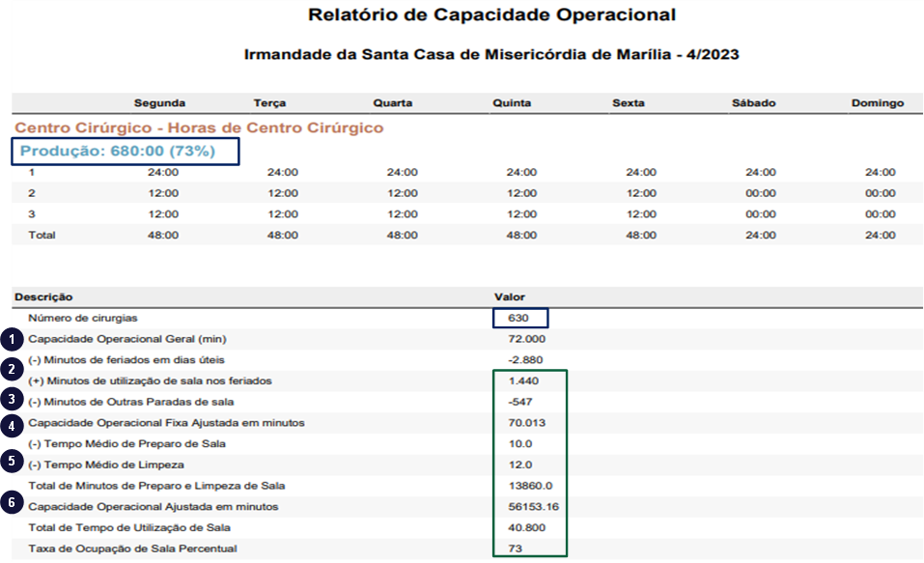924x563 pixels.
Task: Click room 2's Terça value 12:00
Action: pyautogui.click(x=283, y=193)
